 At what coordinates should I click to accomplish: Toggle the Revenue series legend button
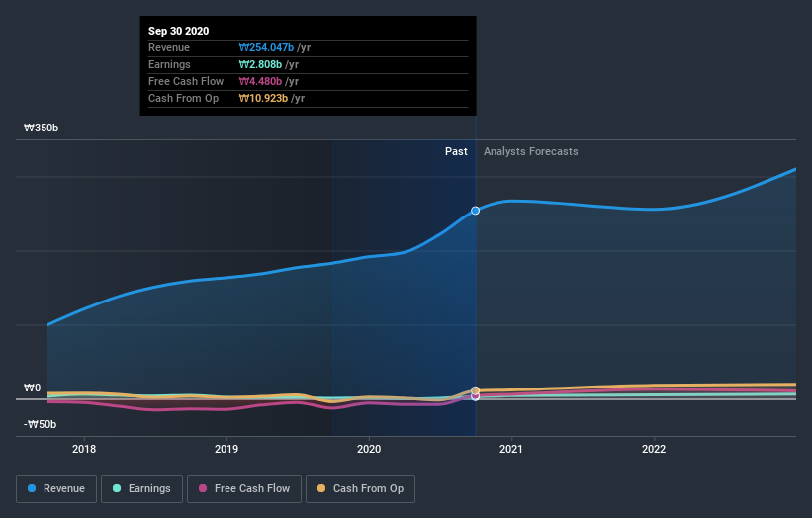[x=56, y=489]
